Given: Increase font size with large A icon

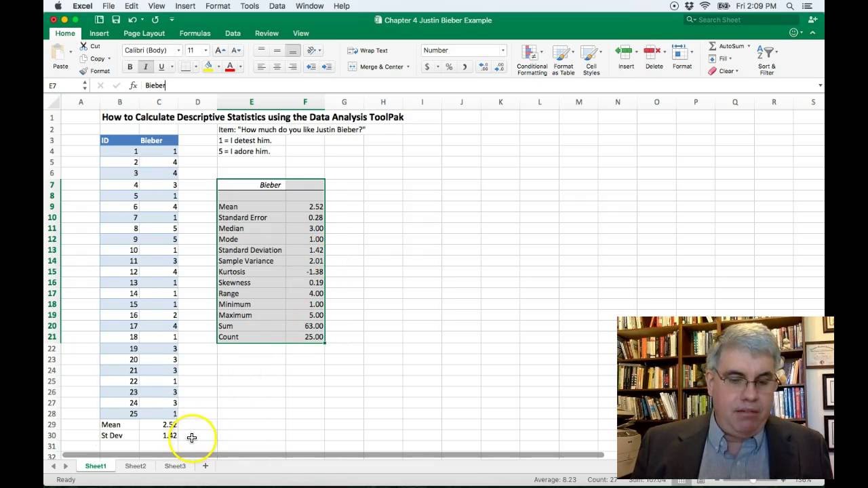Looking at the screenshot, I should click(x=220, y=50).
